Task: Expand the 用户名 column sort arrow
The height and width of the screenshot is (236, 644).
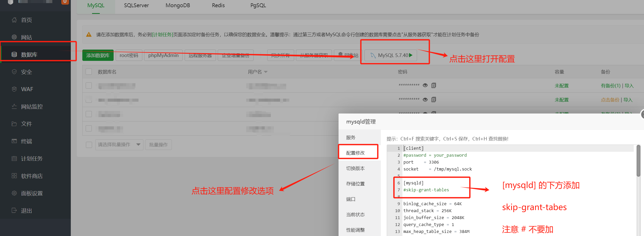Action: (x=266, y=72)
